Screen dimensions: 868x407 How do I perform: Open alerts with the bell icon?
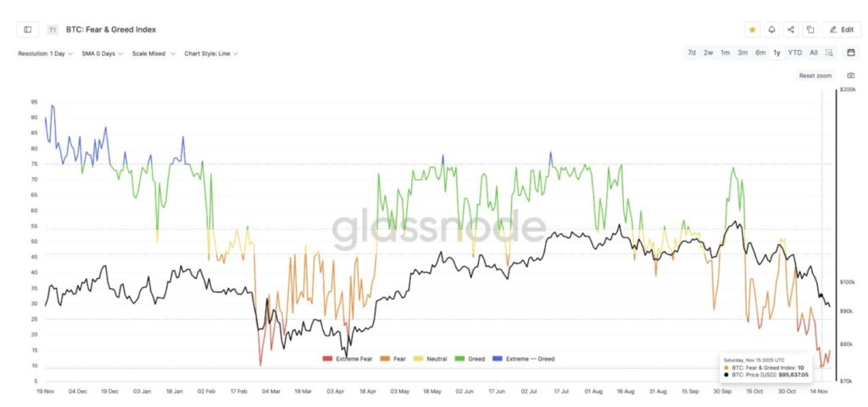click(x=771, y=30)
